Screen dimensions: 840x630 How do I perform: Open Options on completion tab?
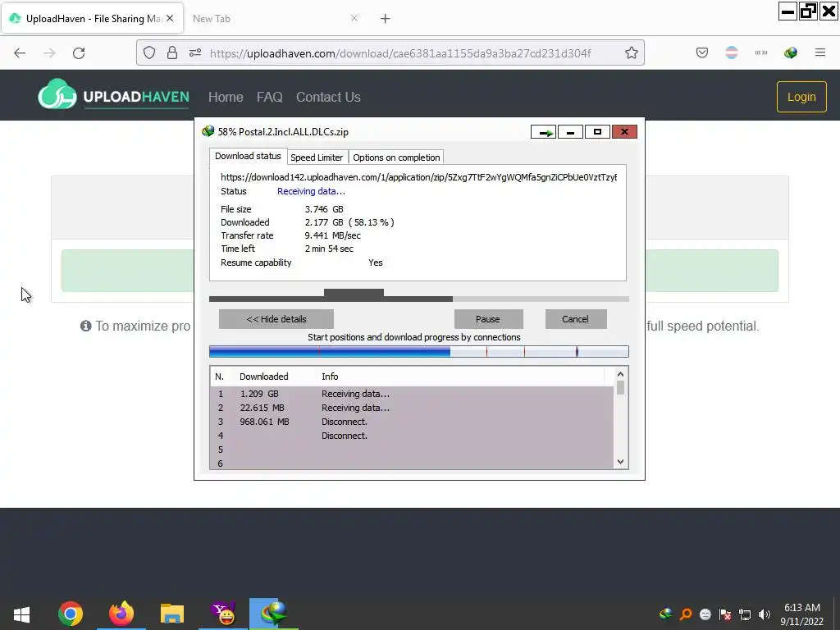coord(396,157)
